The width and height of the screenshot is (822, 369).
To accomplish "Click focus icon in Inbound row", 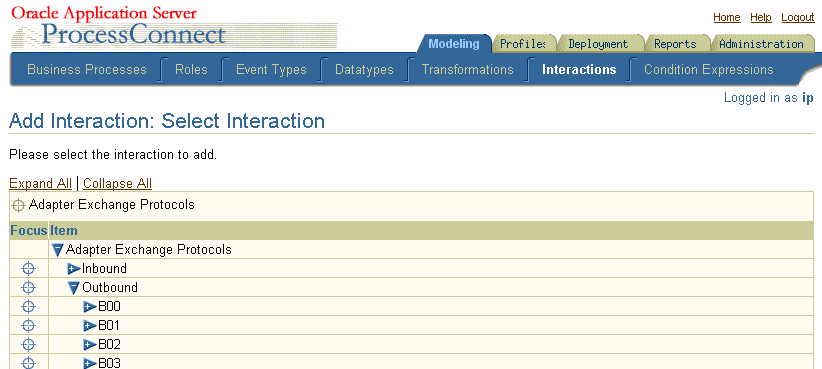I will coord(29,269).
